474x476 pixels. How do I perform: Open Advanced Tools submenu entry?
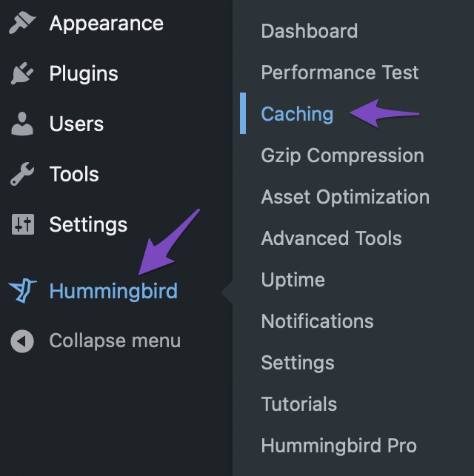(331, 238)
